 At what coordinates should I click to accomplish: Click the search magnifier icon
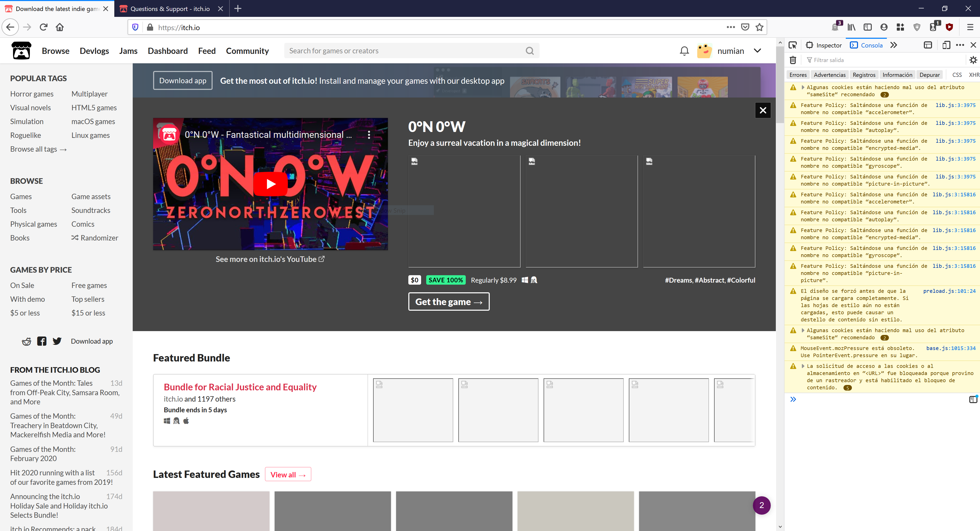tap(530, 51)
